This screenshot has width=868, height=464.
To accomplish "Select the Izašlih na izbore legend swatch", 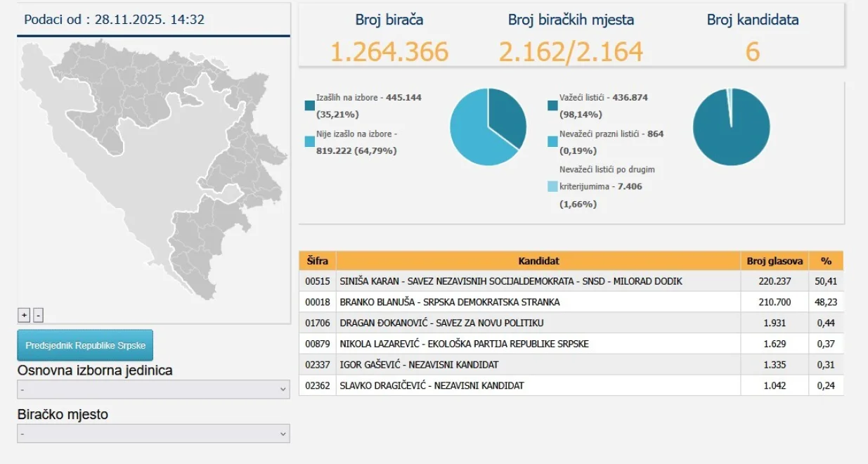I will point(310,105).
